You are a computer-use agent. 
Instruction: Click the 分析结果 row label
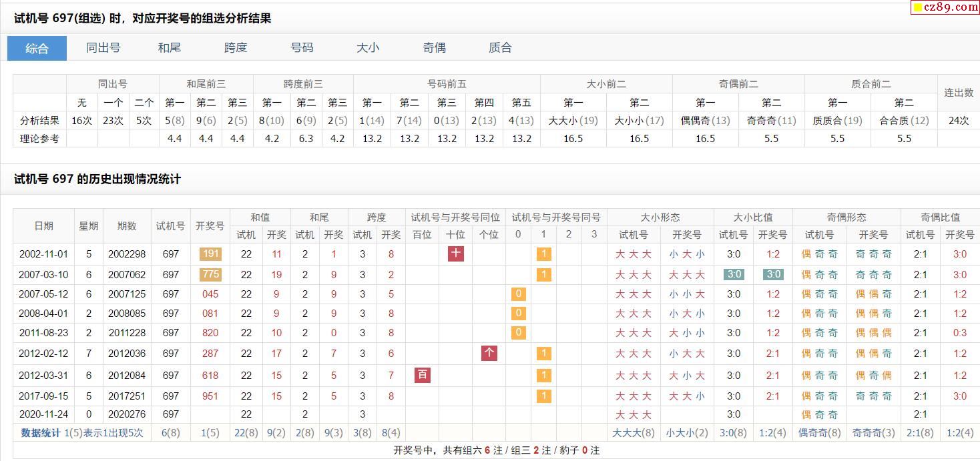[40, 121]
